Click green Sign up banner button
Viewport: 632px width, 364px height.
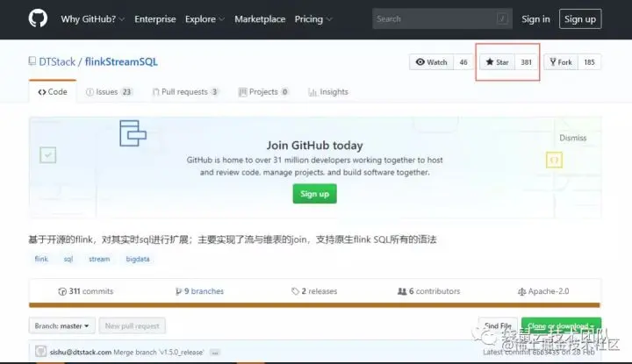click(x=315, y=194)
